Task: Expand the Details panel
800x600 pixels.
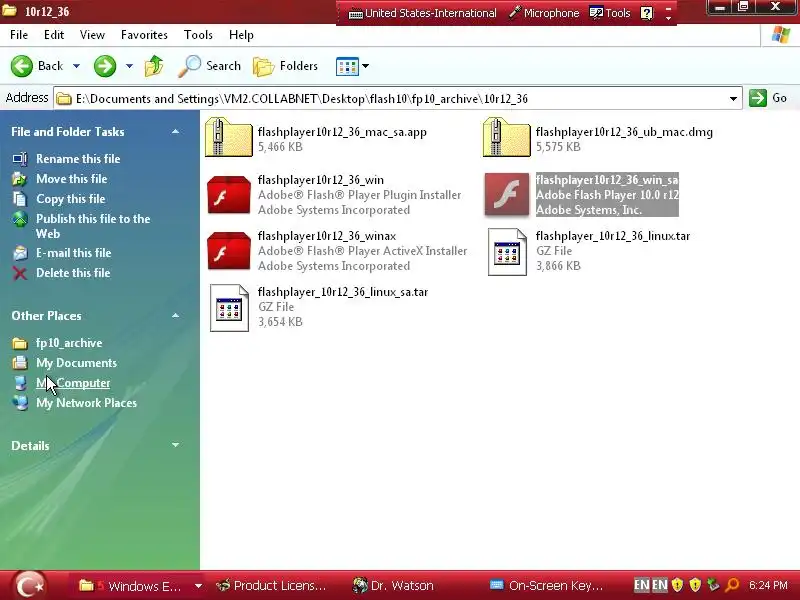Action: (x=176, y=445)
